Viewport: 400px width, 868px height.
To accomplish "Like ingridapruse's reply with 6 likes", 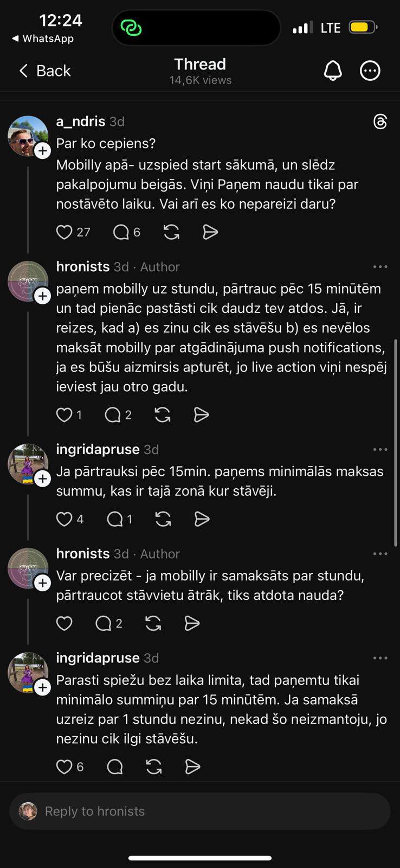I will [x=64, y=767].
